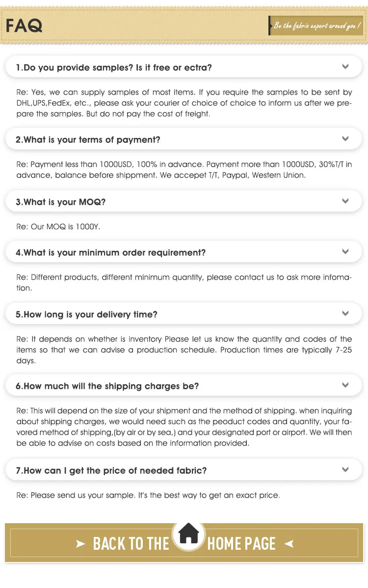Collapse the MOQ question chevron
The width and height of the screenshot is (368, 588).
345,201
